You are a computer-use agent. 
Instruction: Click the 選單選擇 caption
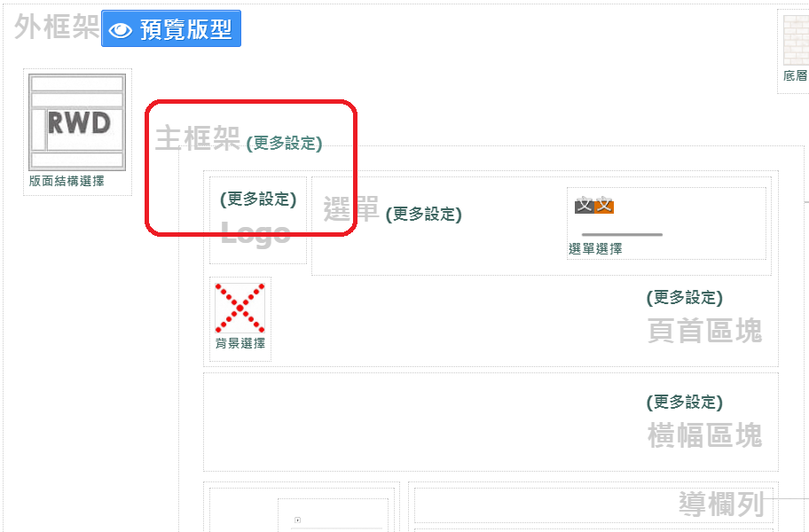pos(595,248)
